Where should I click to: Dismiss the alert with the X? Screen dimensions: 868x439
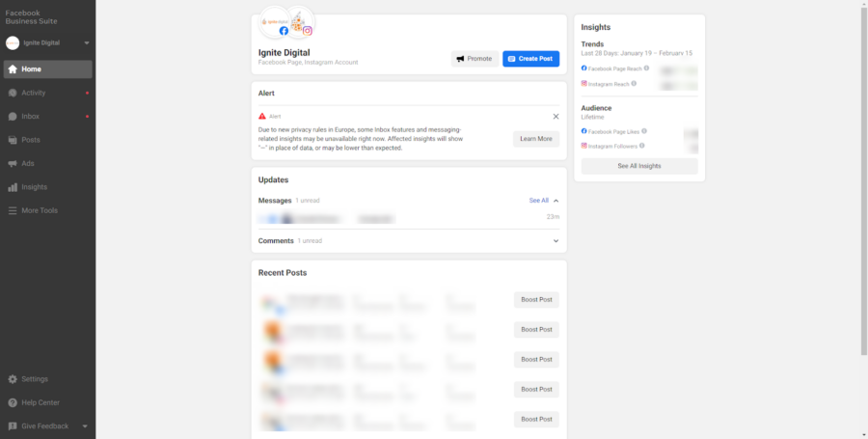(556, 116)
